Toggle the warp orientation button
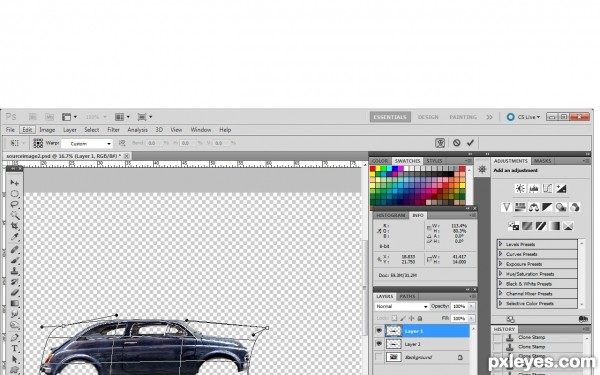 pyautogui.click(x=122, y=143)
